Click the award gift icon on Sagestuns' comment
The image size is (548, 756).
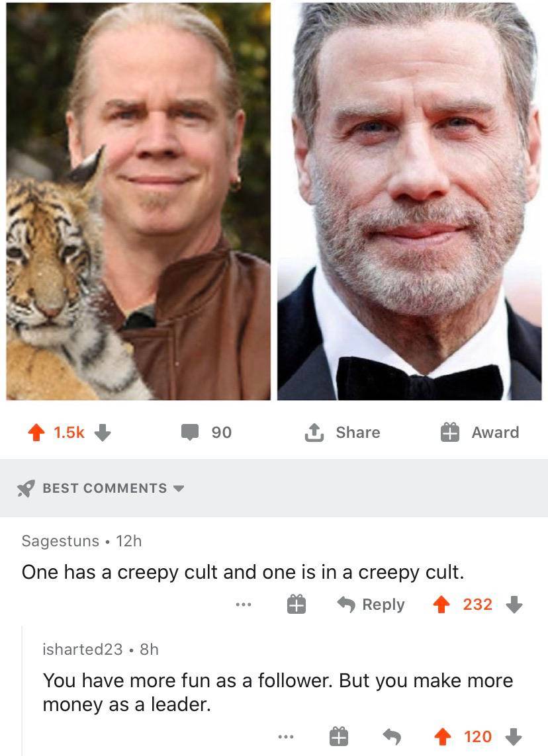[296, 604]
